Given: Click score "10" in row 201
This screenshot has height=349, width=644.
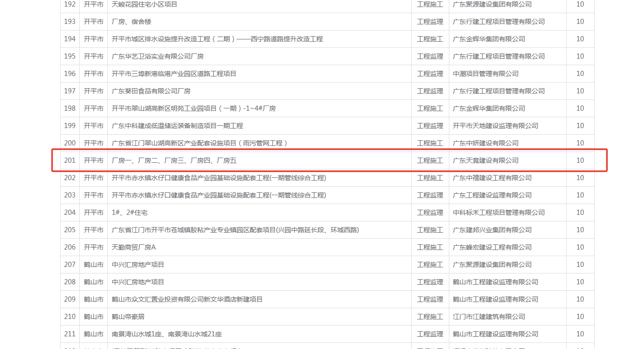Looking at the screenshot, I should click(580, 160).
